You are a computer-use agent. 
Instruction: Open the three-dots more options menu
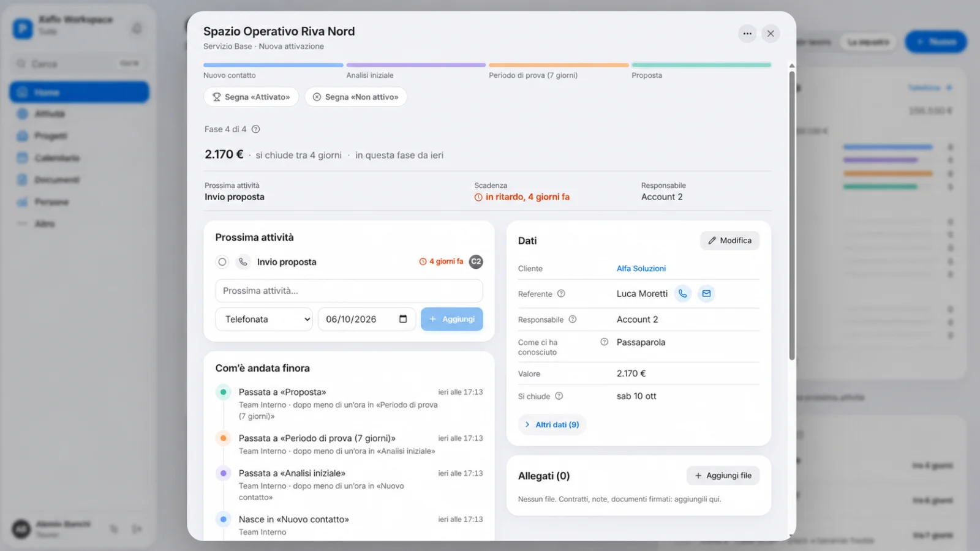click(x=747, y=34)
